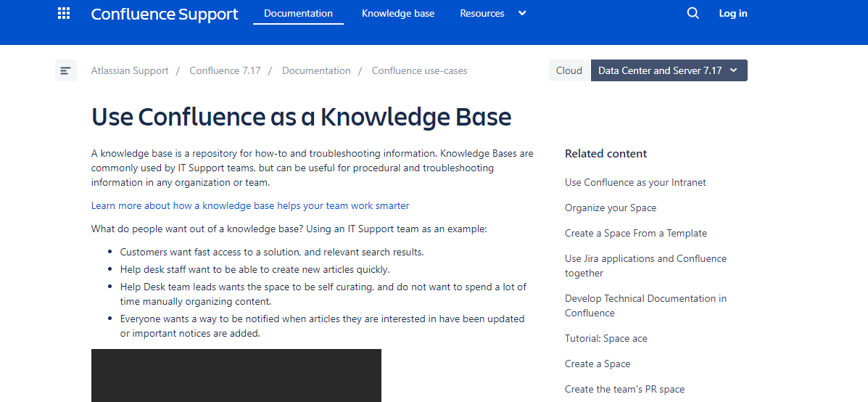
Task: Open 'Use Jira applications and Confluence together' link
Action: click(x=645, y=266)
